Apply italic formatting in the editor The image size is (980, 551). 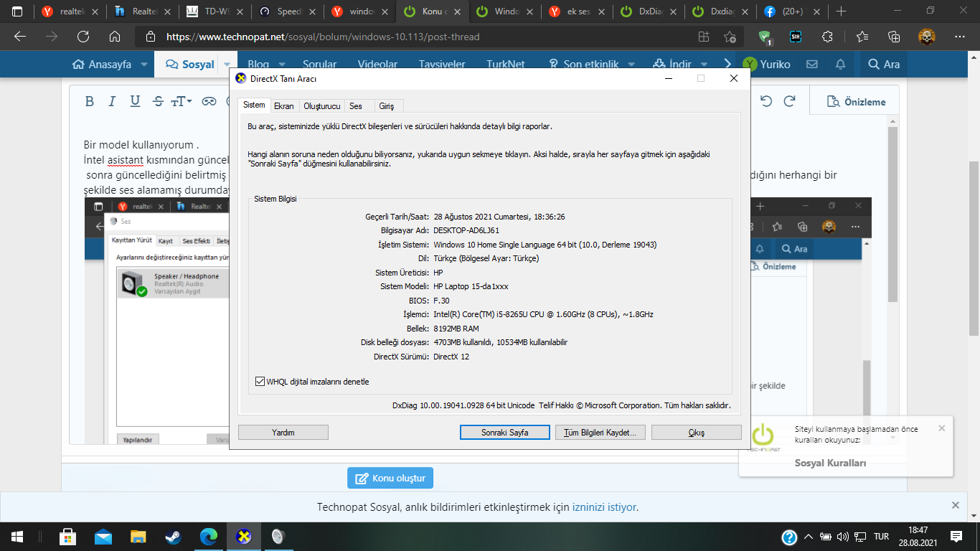[x=112, y=102]
